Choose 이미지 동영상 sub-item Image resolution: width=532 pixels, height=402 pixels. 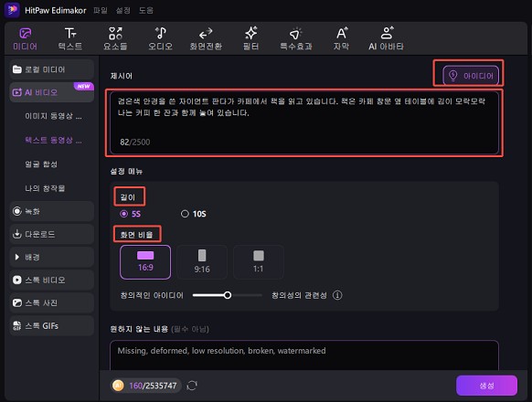point(53,116)
